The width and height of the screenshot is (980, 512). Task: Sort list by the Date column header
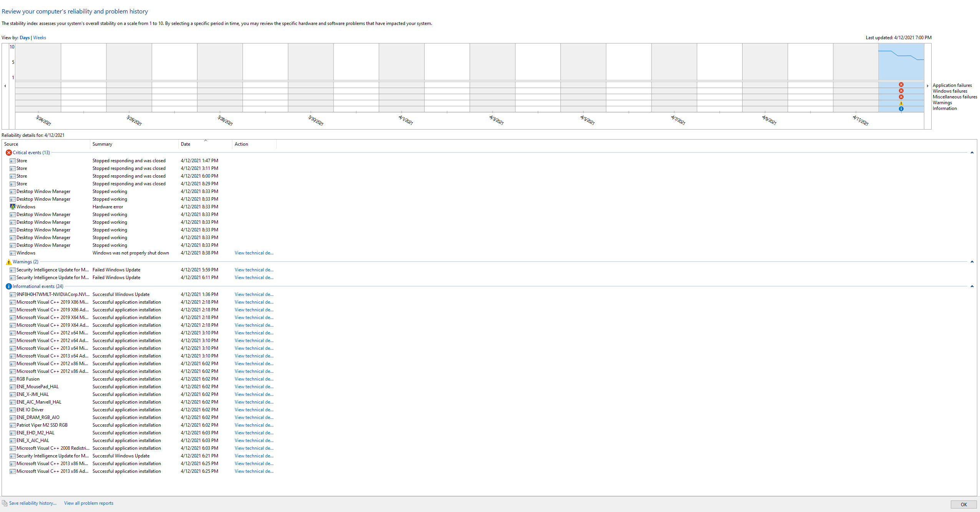[186, 144]
